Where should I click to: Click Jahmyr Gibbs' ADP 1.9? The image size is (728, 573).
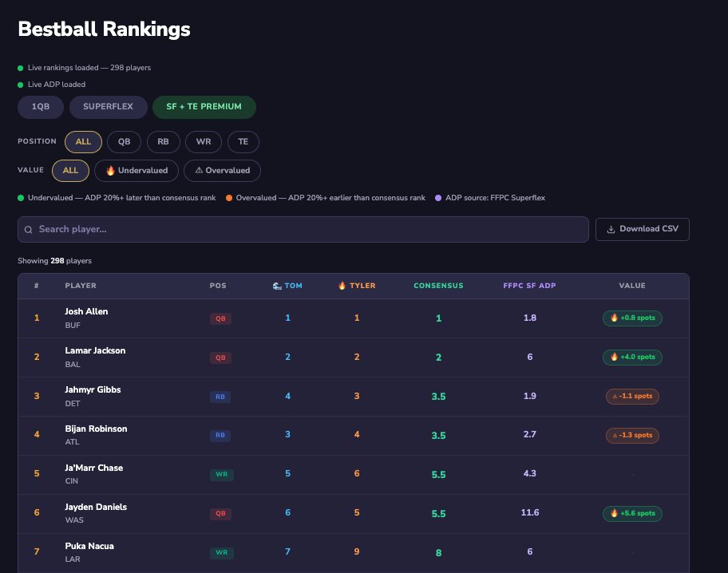(530, 396)
